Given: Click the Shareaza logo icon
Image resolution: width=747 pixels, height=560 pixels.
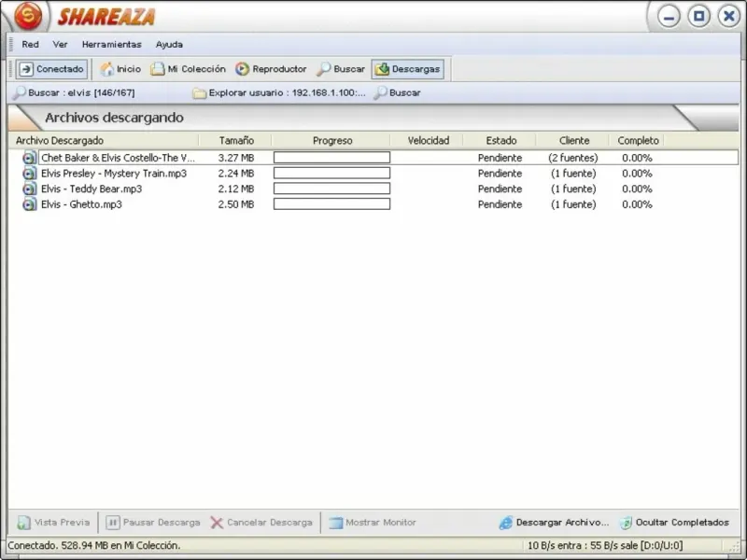Looking at the screenshot, I should (28, 16).
